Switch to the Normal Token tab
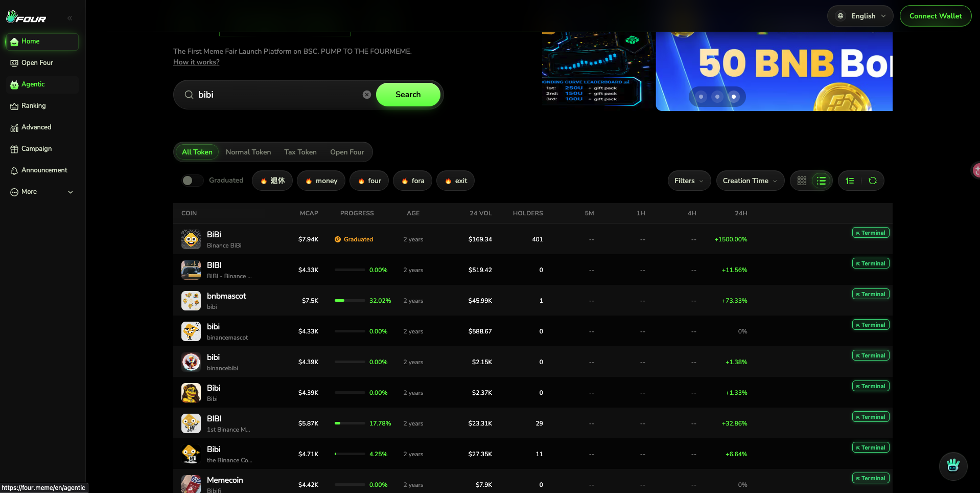 tap(248, 152)
